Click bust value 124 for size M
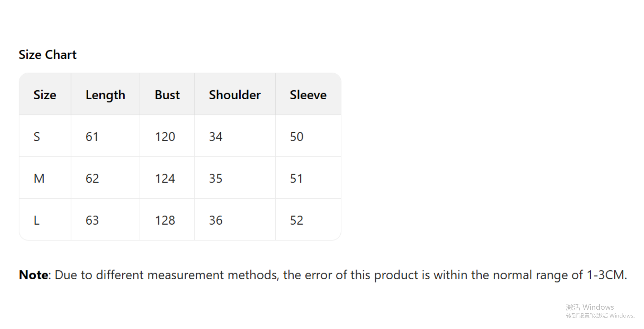Viewport: 644px width, 329px height. [165, 178]
